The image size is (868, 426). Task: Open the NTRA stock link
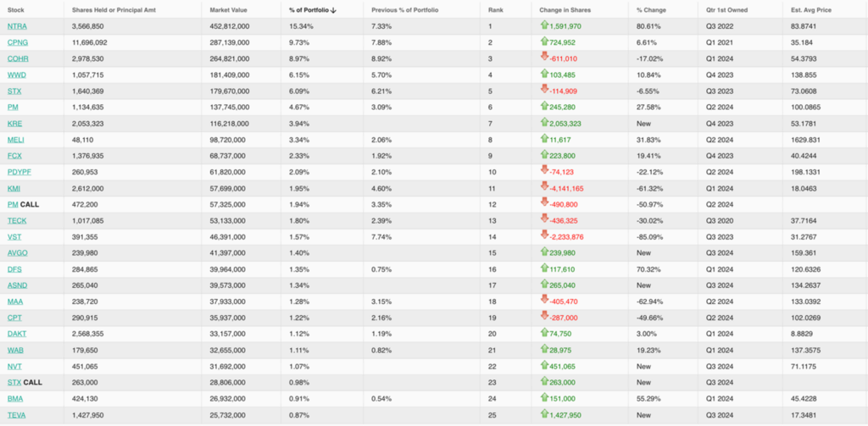[17, 26]
